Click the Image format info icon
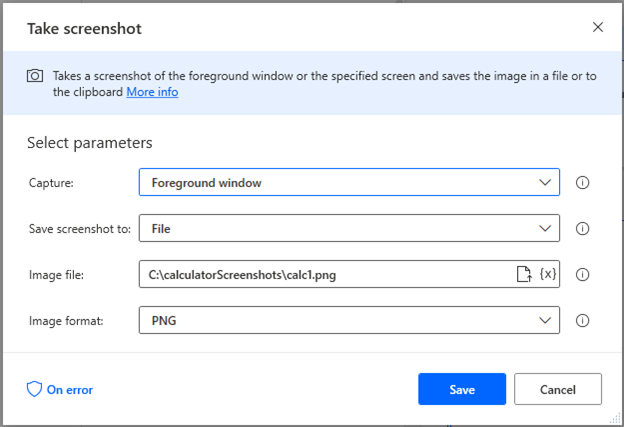Image resolution: width=624 pixels, height=427 pixels. point(582,320)
